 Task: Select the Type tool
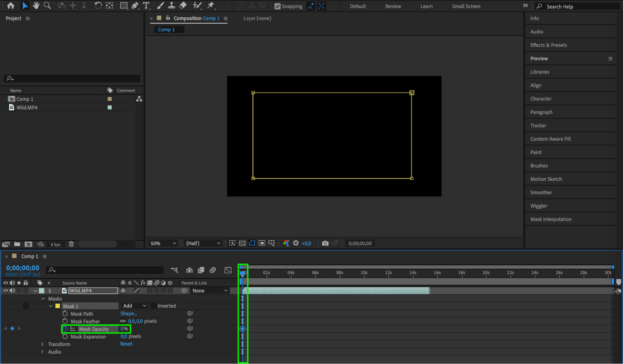(x=146, y=6)
